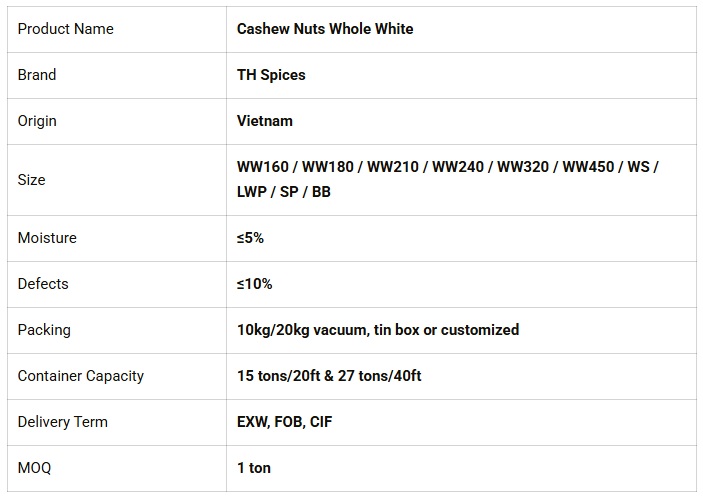Select the Cashew Nuts Whole White text

click(x=325, y=29)
